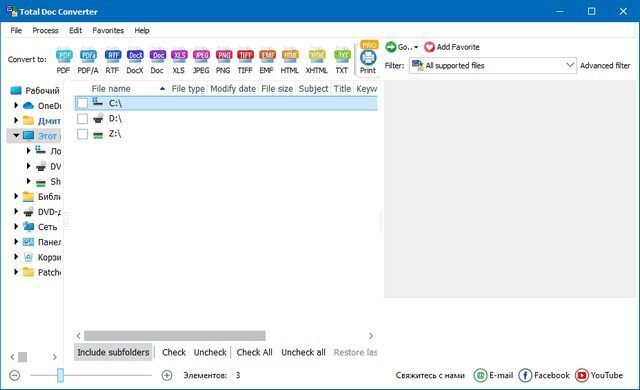640x390 pixels.
Task: Click the zoom slider handle
Action: [60, 375]
